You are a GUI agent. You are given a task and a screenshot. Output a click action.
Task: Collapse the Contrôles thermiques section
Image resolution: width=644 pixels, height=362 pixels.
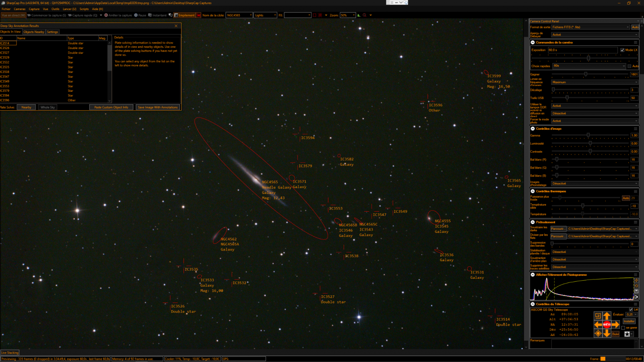(x=533, y=191)
